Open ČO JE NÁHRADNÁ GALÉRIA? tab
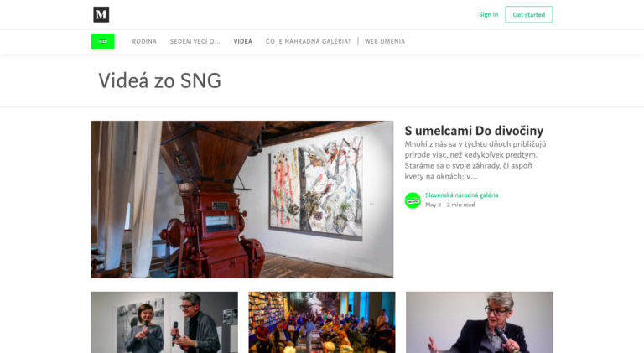644x353 pixels. 308,41
